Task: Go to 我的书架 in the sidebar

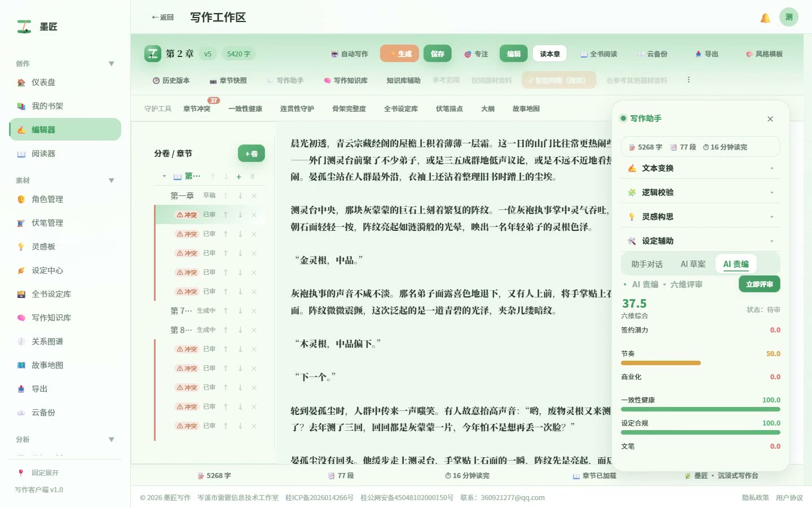Action: 65,106
